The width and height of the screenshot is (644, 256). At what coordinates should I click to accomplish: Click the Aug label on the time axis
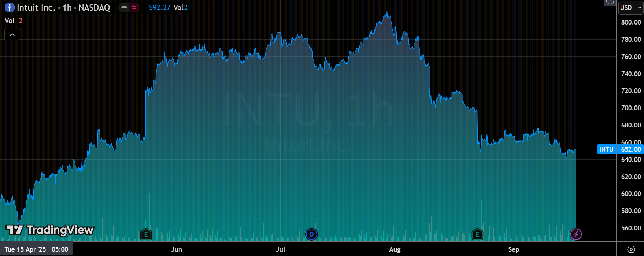[395, 249]
